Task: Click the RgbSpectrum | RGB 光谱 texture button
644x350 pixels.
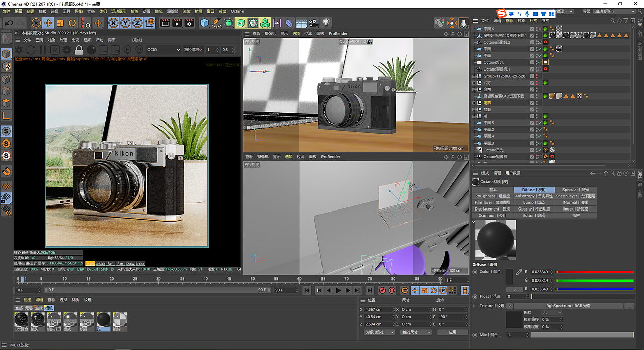Action: 569,306
